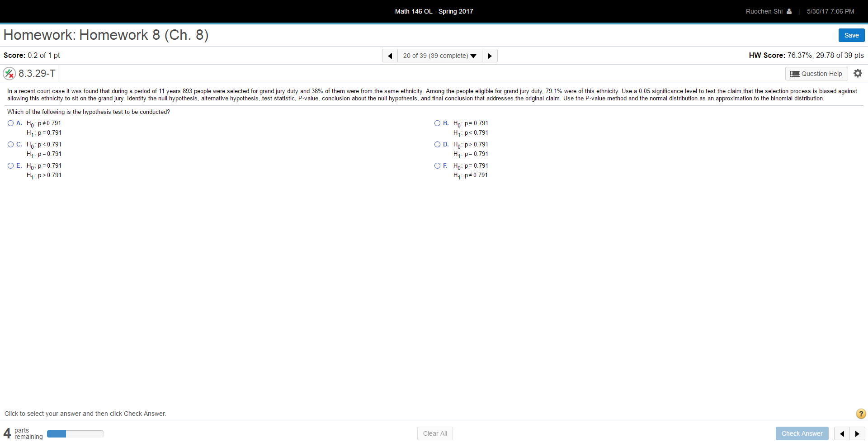
Task: Select answer choice F
Action: click(x=437, y=165)
